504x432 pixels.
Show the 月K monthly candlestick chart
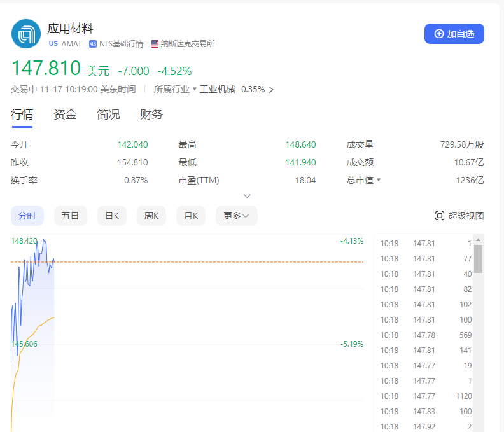(191, 216)
